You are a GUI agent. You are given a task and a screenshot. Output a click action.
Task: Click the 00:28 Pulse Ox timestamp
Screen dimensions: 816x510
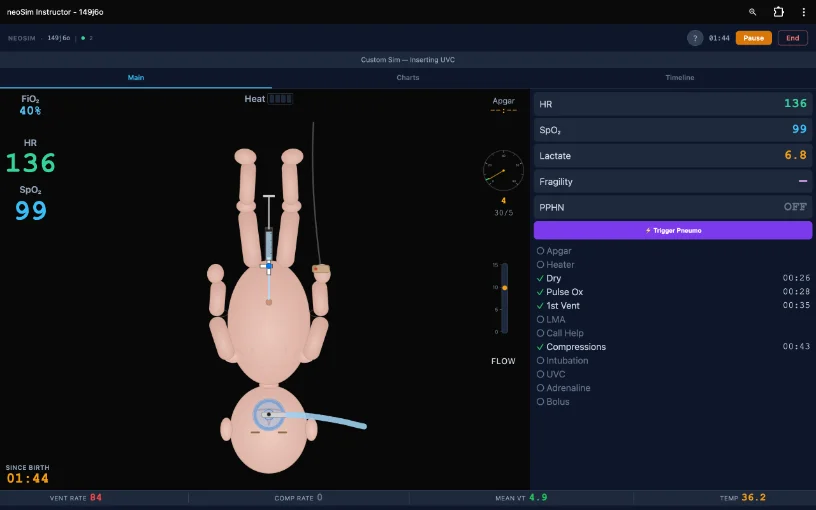click(x=796, y=291)
